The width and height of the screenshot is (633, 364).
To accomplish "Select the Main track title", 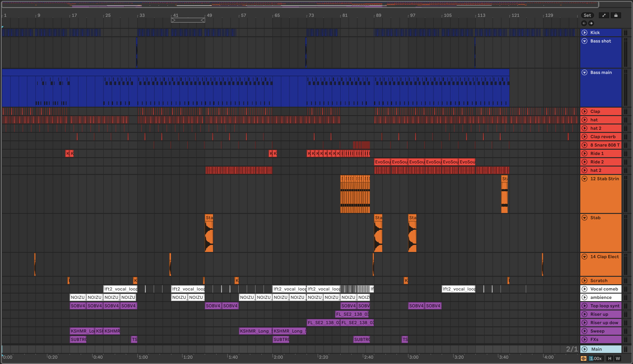I will (596, 349).
